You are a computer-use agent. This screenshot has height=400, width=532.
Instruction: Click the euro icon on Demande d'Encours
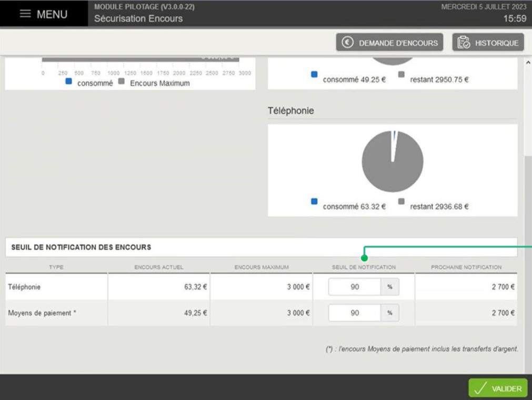coord(347,43)
